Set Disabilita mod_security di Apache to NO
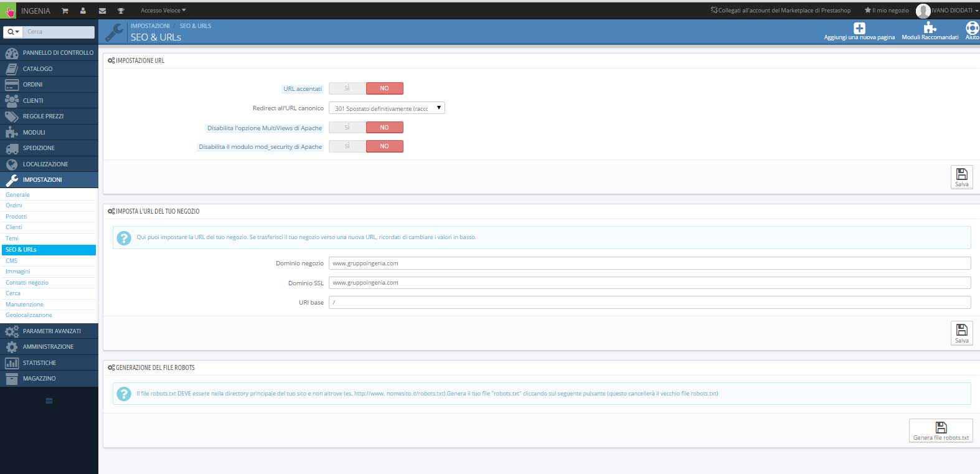Viewport: 980px width, 474px height. (x=385, y=146)
